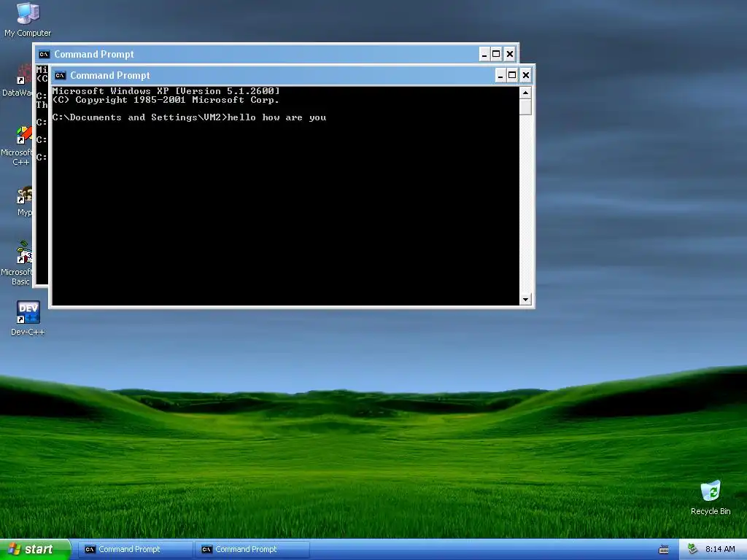Click the scrollbar thumb in front Command Prompt
747x560 pixels.
click(x=525, y=106)
